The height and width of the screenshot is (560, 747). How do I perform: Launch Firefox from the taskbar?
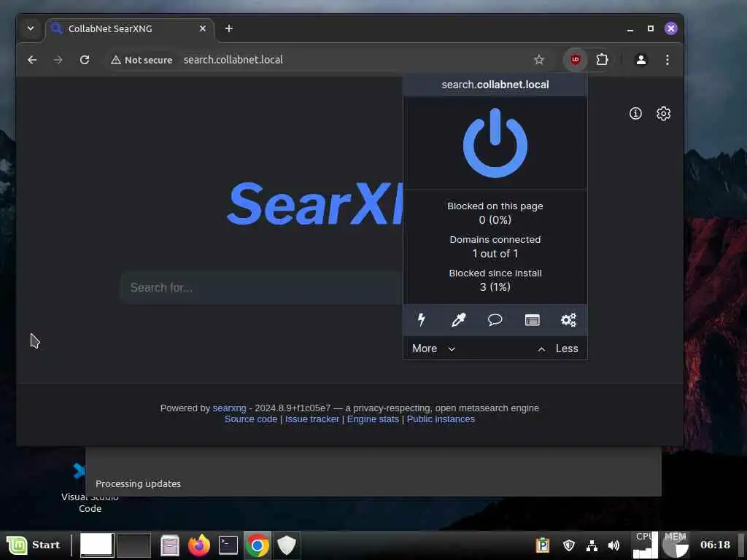pyautogui.click(x=199, y=545)
